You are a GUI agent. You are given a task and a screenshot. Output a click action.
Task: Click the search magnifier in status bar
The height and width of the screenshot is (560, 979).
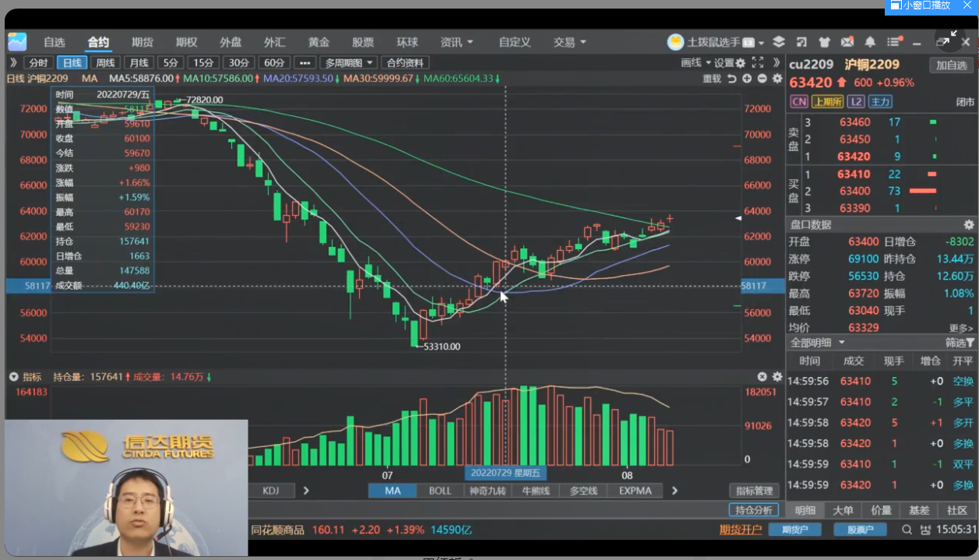[x=907, y=530]
